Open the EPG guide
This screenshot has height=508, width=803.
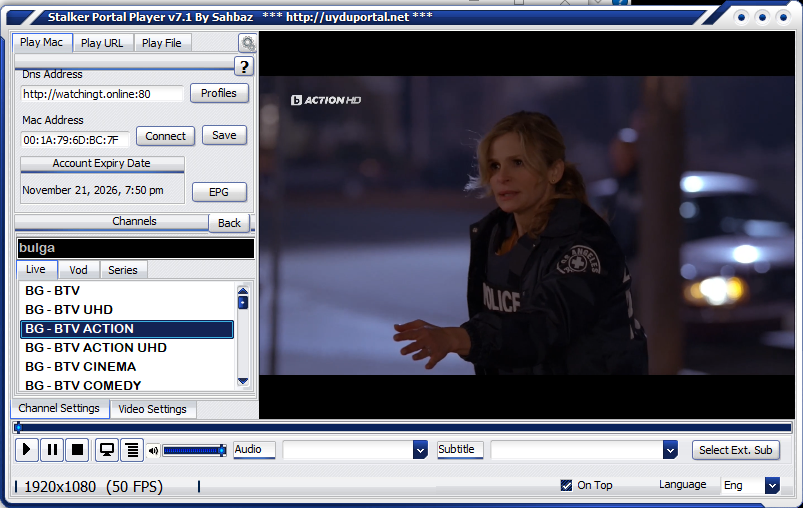219,192
